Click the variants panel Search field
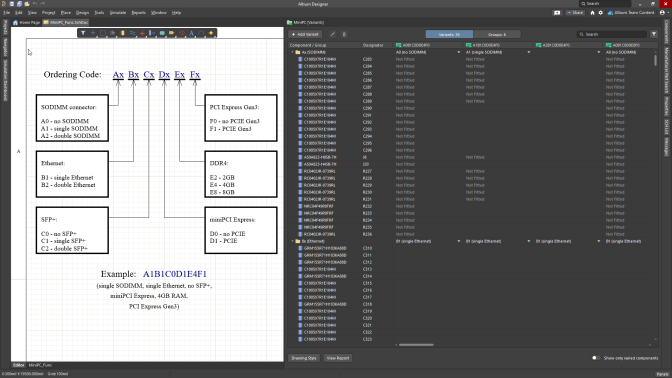The image size is (672, 378). (x=613, y=34)
